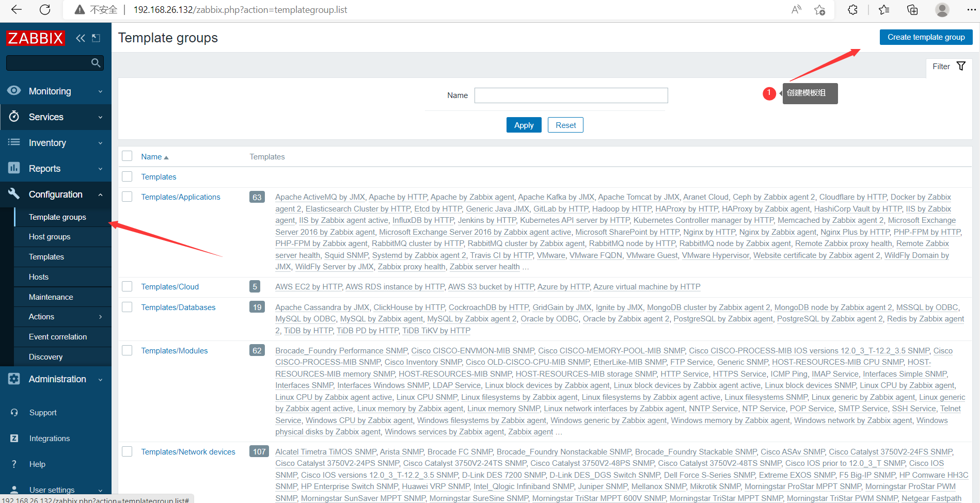Click the sidebar search magnifier icon

coord(96,63)
